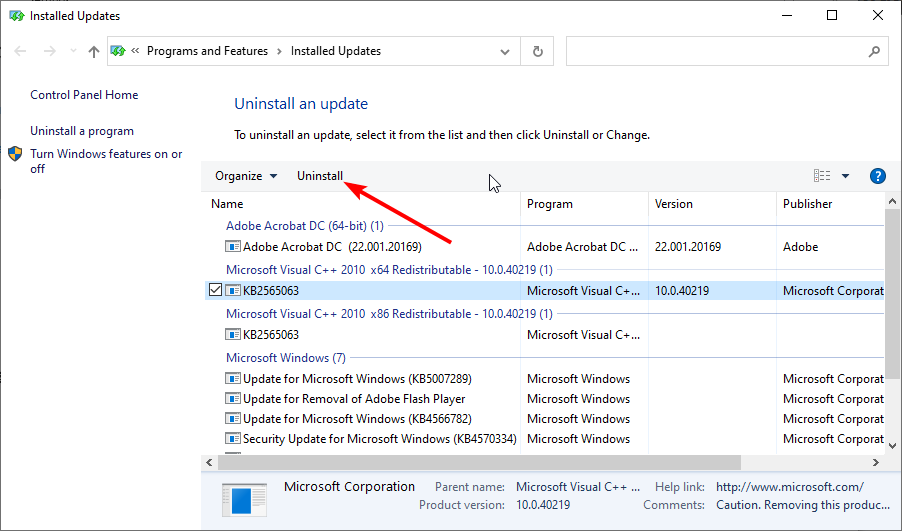Refresh the Installed Updates list

(537, 52)
